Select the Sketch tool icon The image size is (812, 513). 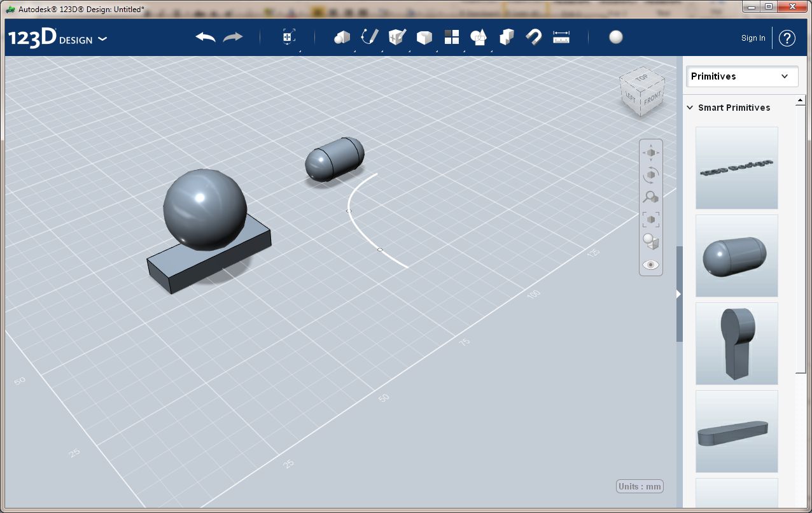click(x=370, y=37)
